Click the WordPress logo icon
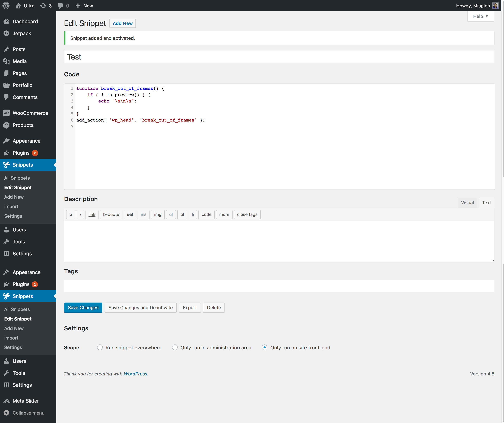This screenshot has height=423, width=504. point(6,5)
